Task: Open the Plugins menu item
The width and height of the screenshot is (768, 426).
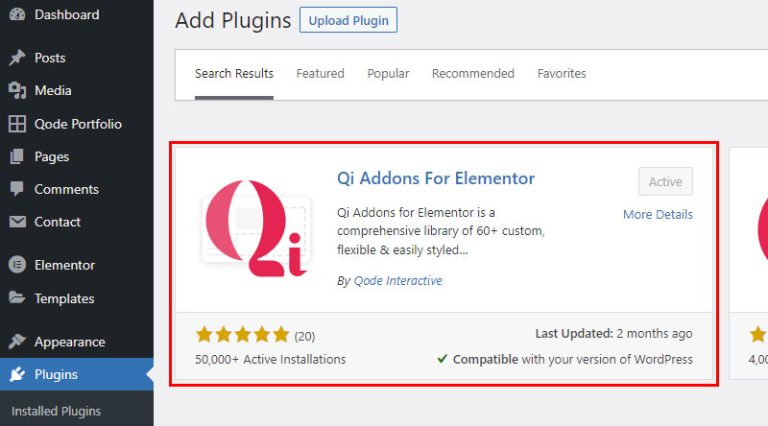Action: 56,375
